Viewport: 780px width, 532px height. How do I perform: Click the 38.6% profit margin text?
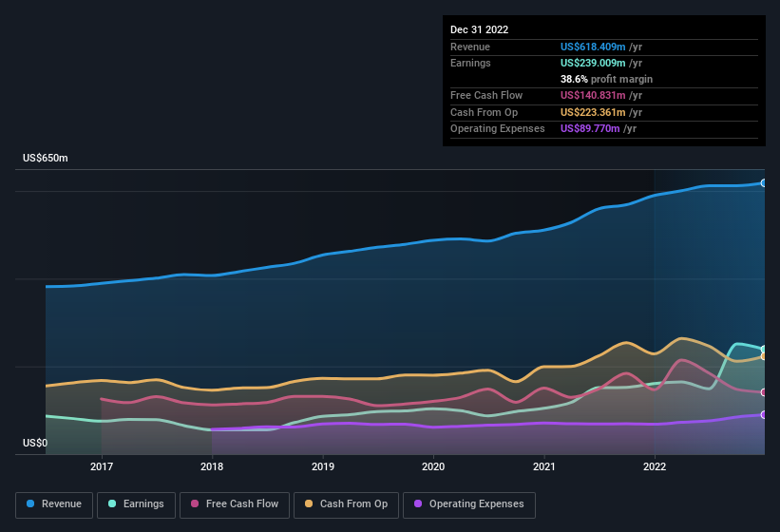(606, 79)
